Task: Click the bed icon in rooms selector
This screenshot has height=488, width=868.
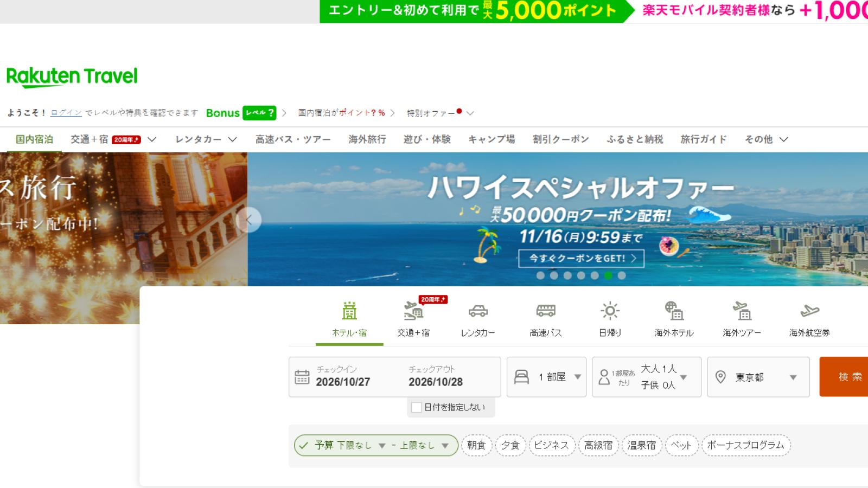Action: (521, 377)
